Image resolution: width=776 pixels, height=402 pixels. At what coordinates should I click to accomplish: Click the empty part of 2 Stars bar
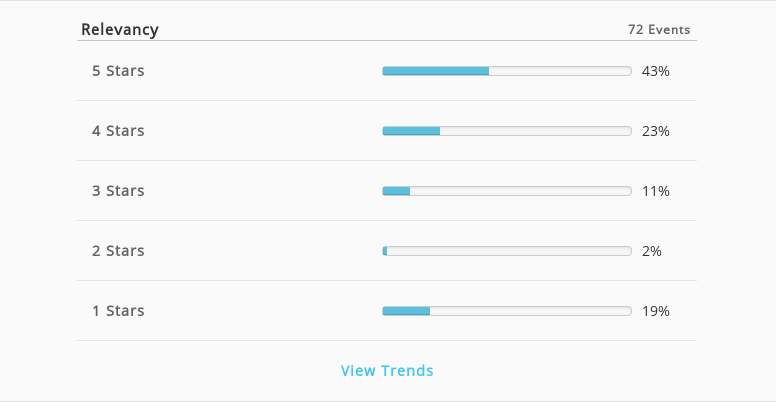(509, 251)
